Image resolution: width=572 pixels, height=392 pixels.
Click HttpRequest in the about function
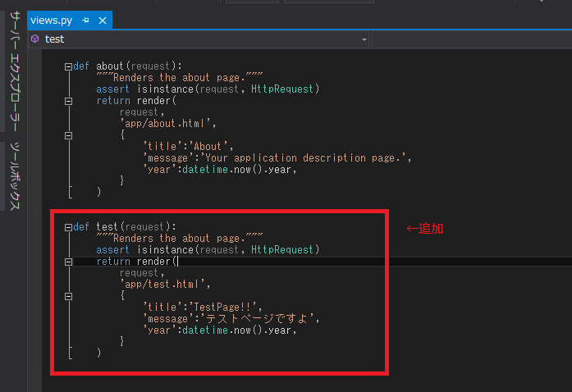click(282, 89)
